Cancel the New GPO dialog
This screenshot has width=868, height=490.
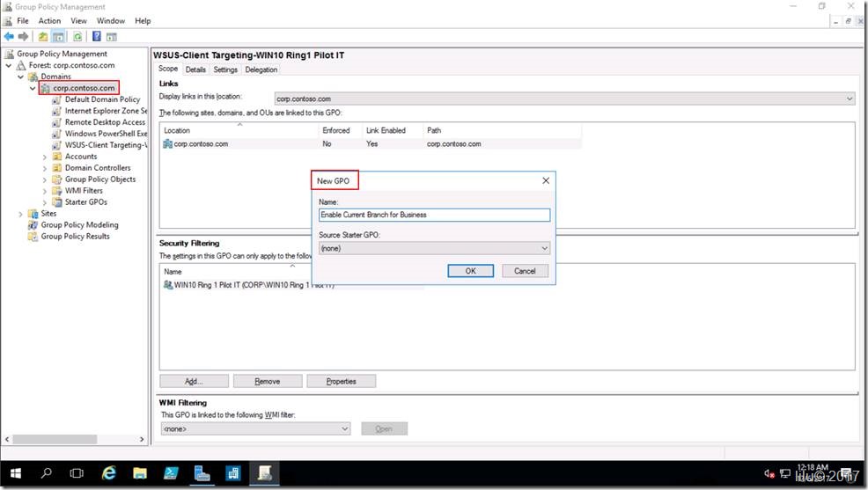click(525, 271)
